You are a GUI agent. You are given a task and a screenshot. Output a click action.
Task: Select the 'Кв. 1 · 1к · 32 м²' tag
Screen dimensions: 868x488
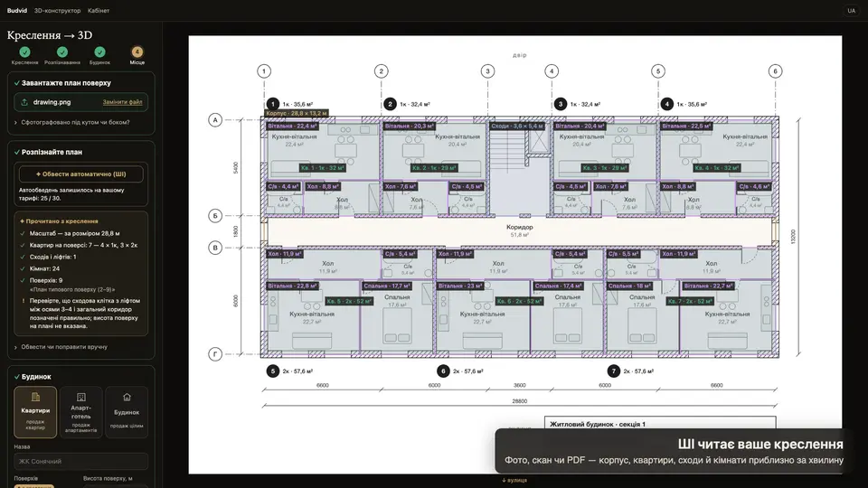pos(323,168)
